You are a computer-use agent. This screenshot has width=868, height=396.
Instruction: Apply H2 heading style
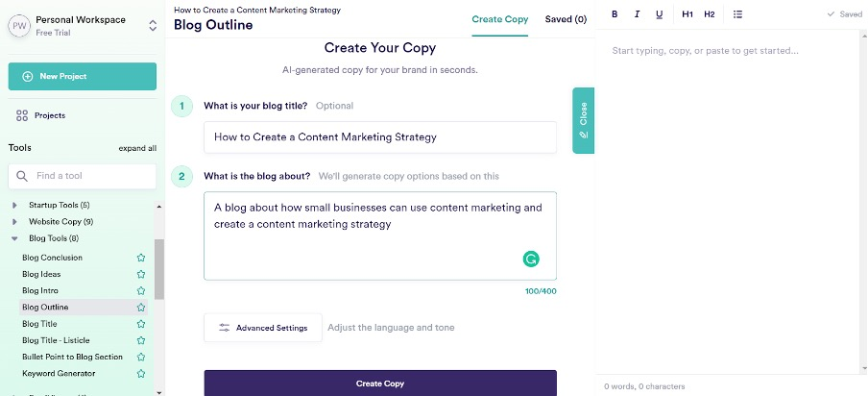pyautogui.click(x=709, y=14)
